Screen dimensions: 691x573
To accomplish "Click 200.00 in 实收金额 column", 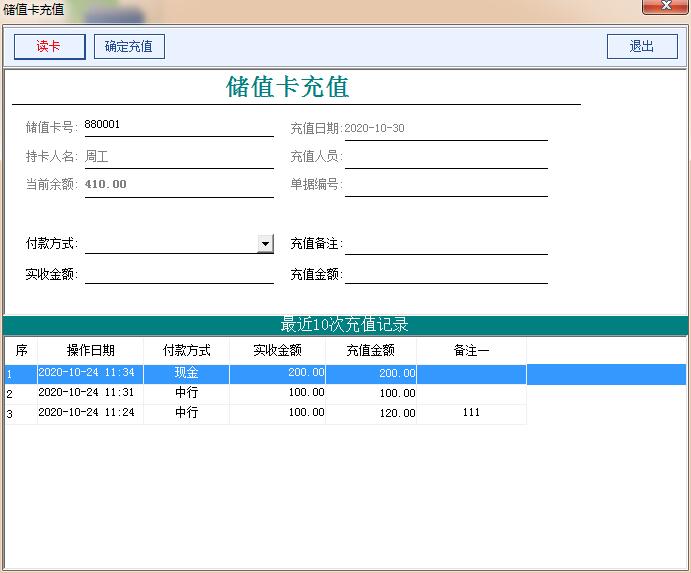I will (x=277, y=374).
